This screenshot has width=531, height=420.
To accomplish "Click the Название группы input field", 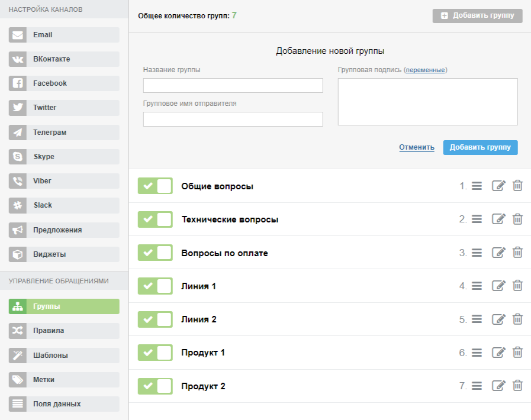I will [233, 86].
